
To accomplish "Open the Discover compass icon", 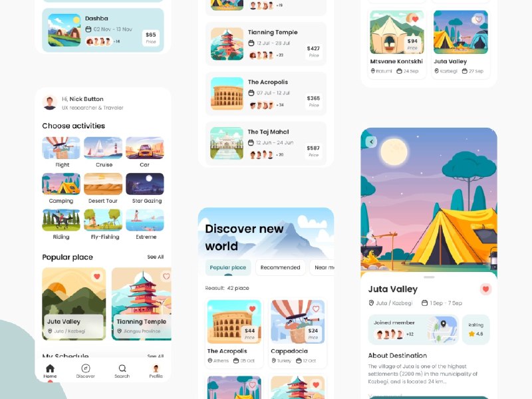I will click(86, 368).
